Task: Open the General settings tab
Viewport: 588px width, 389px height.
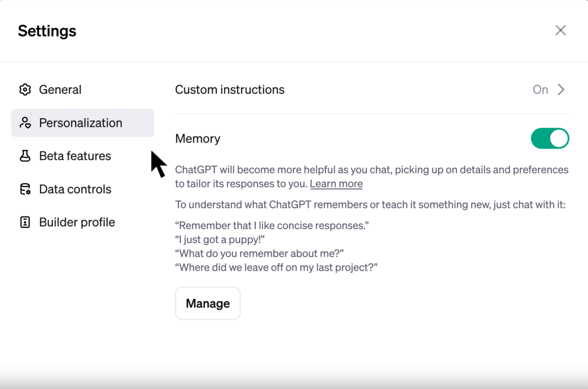Action: (x=83, y=90)
